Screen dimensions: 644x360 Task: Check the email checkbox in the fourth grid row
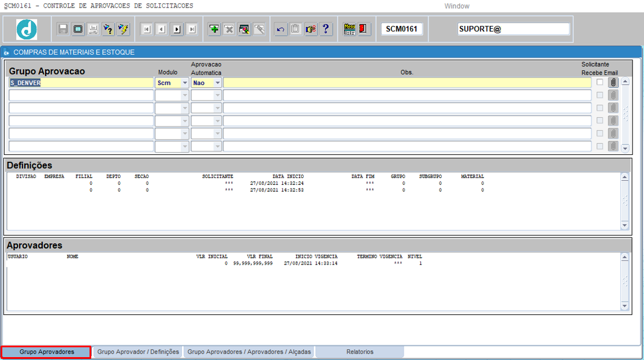(600, 120)
